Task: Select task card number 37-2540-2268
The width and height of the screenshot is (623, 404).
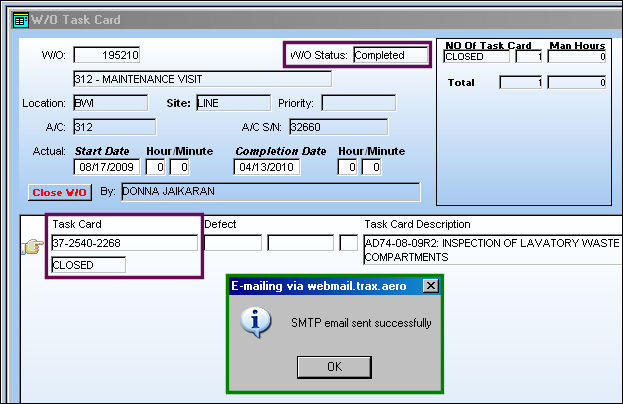Action: point(124,243)
